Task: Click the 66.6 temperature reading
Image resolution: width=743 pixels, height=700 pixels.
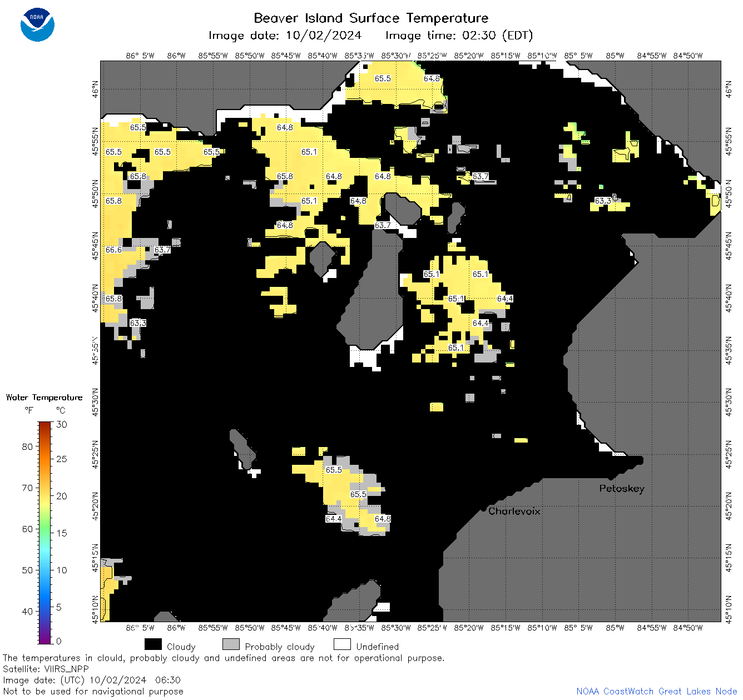Action: point(113,250)
